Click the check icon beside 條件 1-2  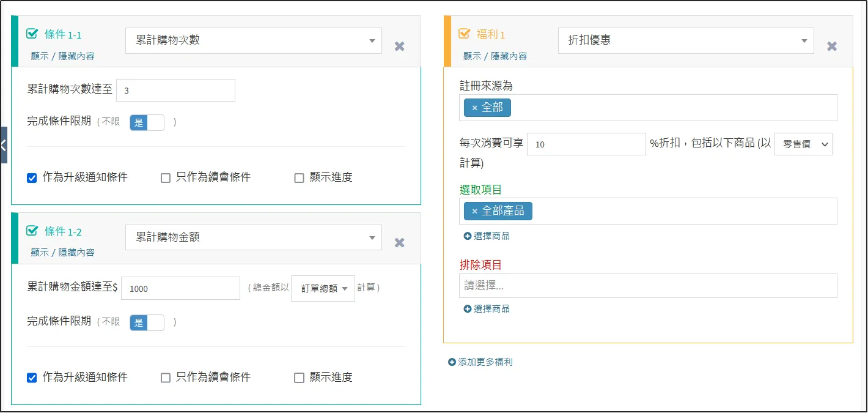click(32, 231)
